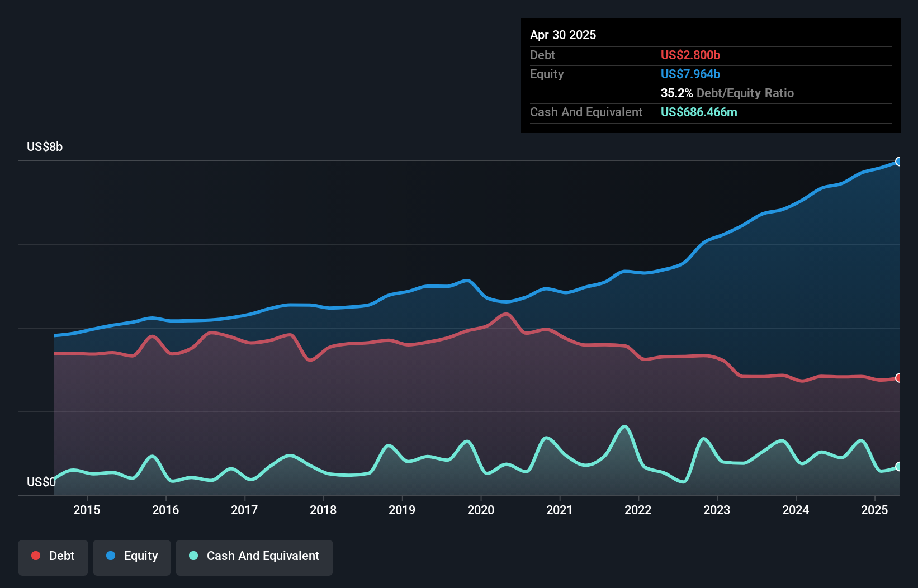Click the 2025 x-axis label

click(x=874, y=510)
